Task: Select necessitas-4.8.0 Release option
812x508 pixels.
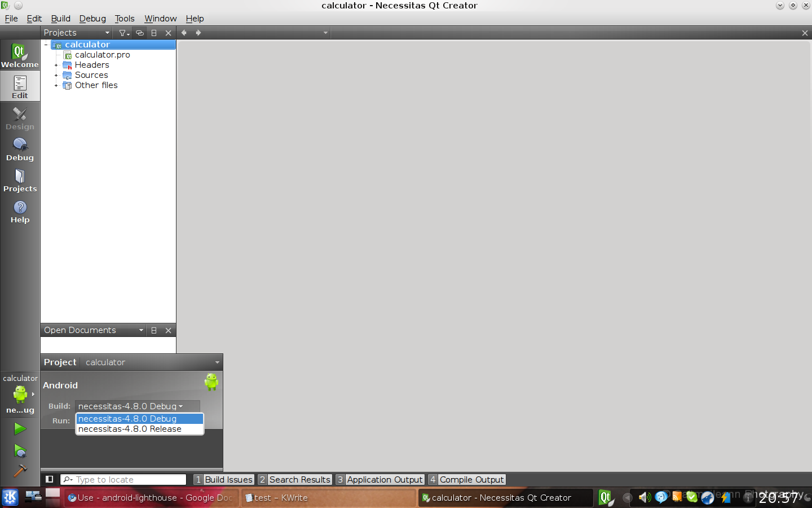Action: coord(130,429)
